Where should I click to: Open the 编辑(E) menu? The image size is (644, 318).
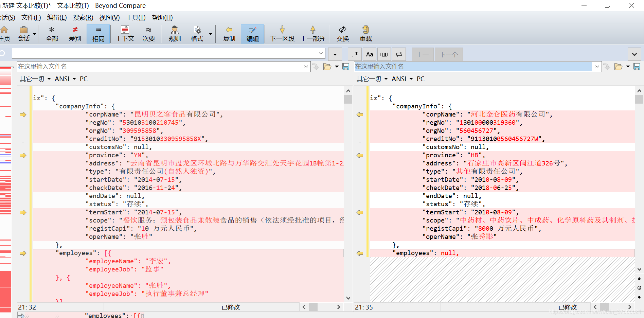pyautogui.click(x=57, y=18)
